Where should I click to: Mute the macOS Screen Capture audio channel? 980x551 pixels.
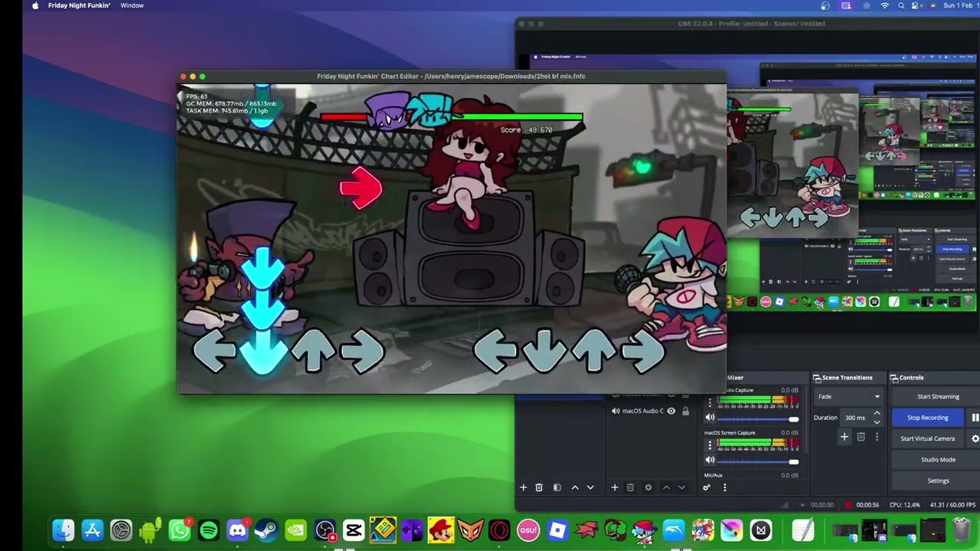(710, 460)
